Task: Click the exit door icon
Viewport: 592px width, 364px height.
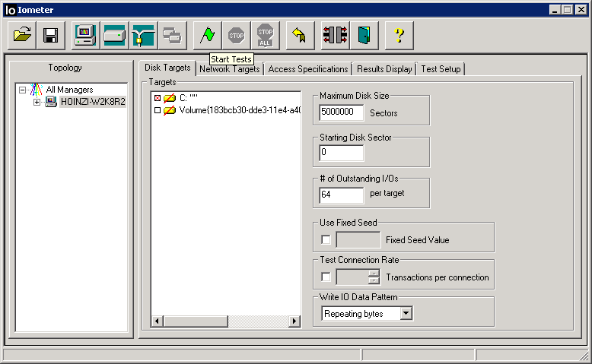Action: click(x=364, y=36)
